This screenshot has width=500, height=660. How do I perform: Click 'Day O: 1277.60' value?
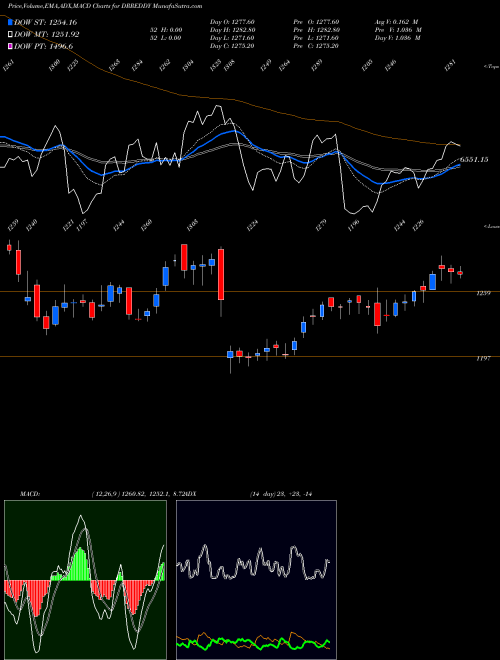point(232,22)
